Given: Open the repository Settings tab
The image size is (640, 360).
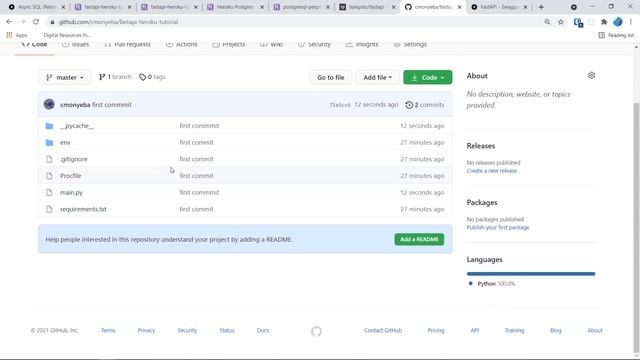Looking at the screenshot, I should pos(410,44).
